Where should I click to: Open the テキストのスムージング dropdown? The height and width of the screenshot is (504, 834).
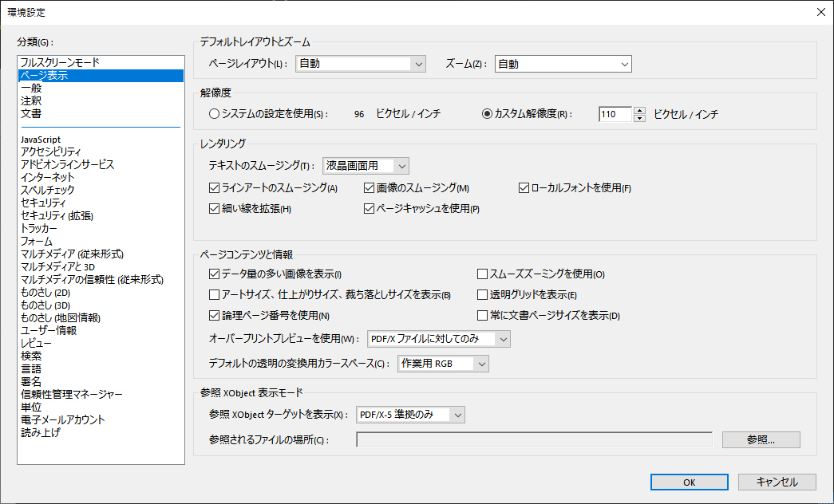pos(366,165)
